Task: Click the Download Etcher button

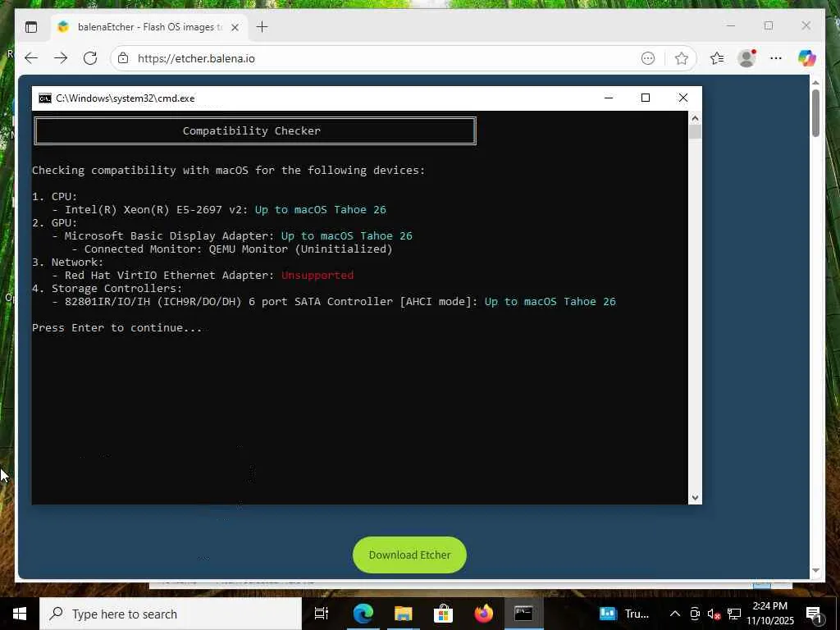Action: click(x=409, y=555)
